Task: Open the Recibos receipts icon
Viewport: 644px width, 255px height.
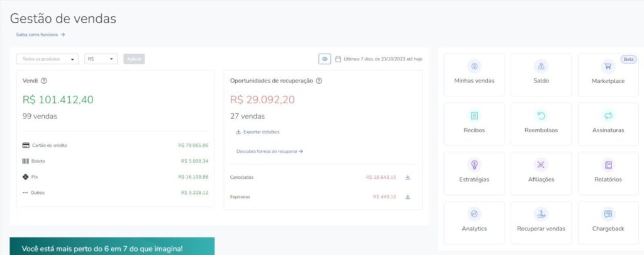Action: [474, 116]
